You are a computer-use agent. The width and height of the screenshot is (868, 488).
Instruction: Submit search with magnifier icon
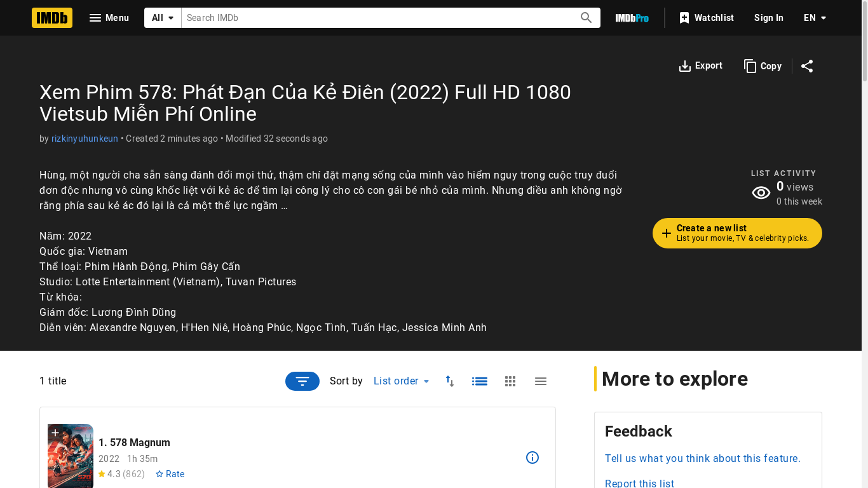click(587, 18)
